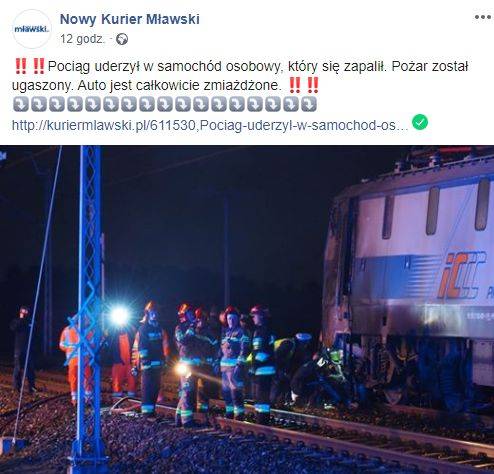The width and height of the screenshot is (494, 474).
Task: Open the Nowy Kurier Mławski page name
Action: [130, 19]
